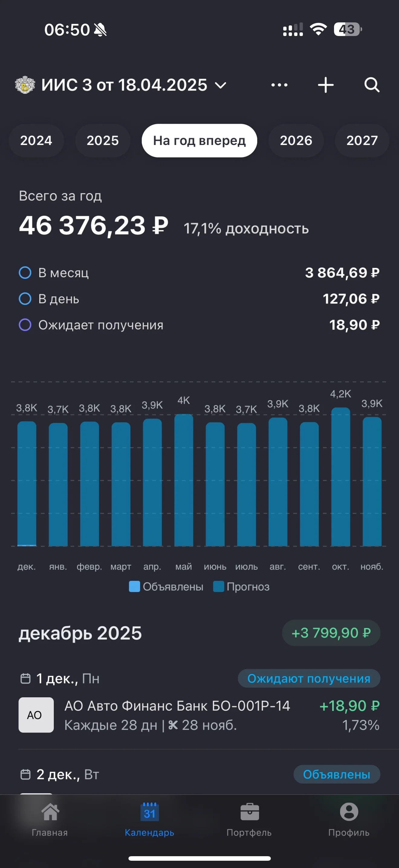399x868 pixels.
Task: Open search with magnifier icon
Action: 372,85
